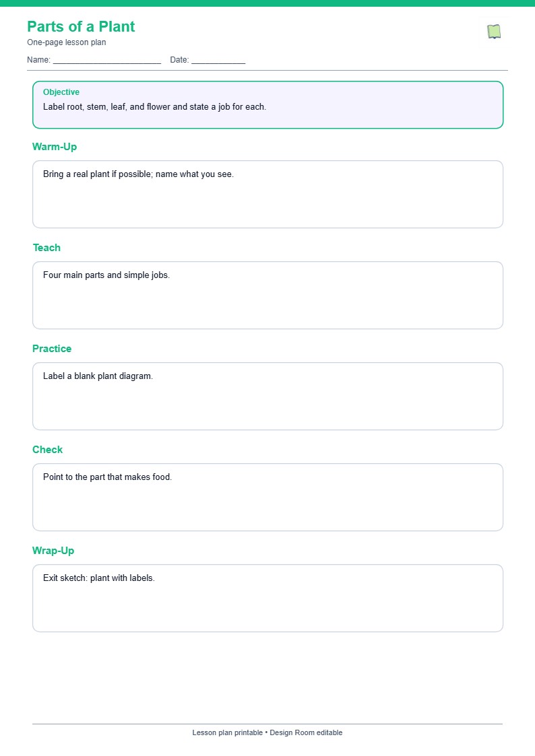Click the Warm-Up section heading
This screenshot has height=756, width=535.
55,147
